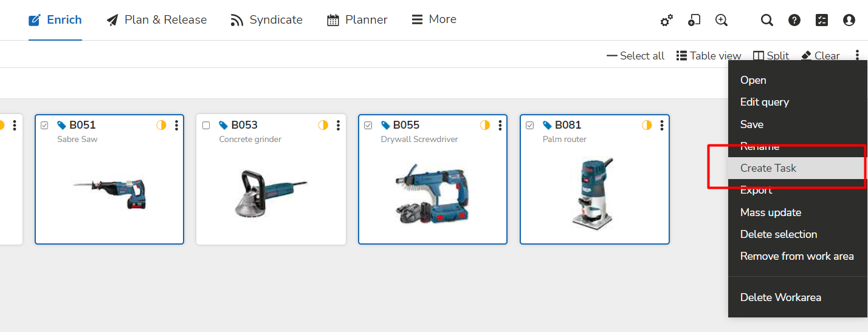Open the Plan & Release tab

click(157, 20)
